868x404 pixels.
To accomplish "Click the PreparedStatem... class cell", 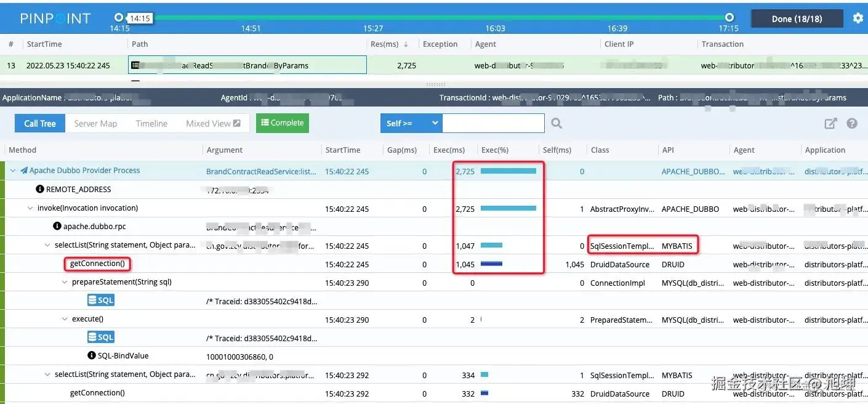I will click(622, 320).
